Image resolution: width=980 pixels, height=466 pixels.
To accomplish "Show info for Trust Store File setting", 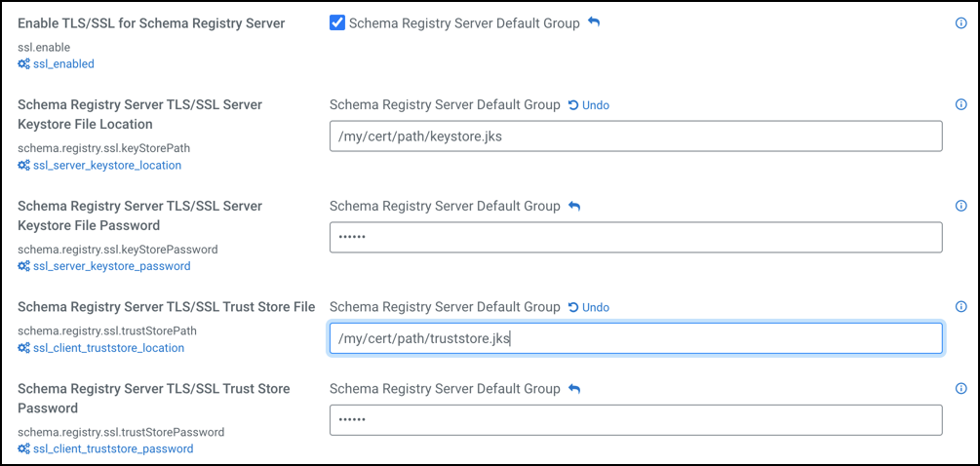I will [x=960, y=308].
